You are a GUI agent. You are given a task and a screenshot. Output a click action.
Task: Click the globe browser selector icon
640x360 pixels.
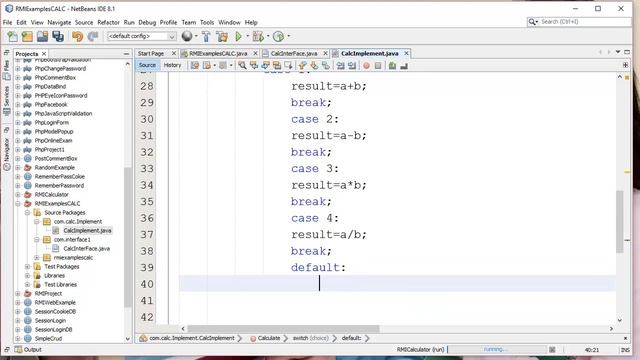click(x=187, y=36)
